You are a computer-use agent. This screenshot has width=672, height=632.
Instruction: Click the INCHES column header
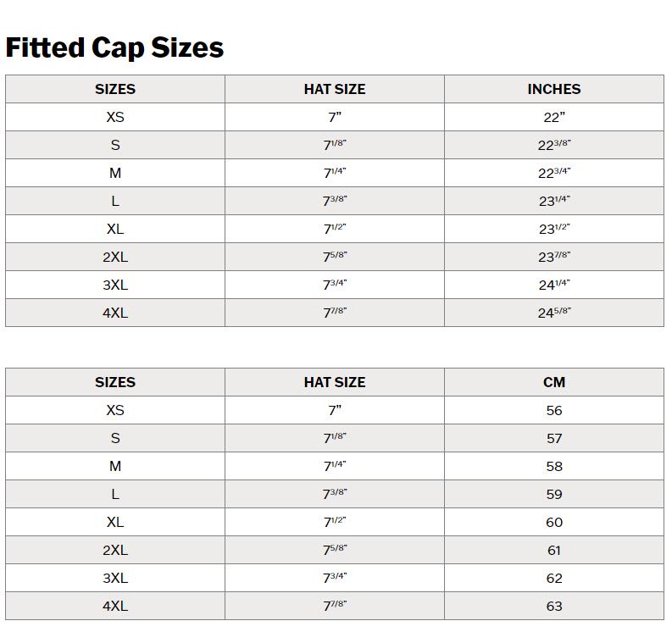click(554, 89)
